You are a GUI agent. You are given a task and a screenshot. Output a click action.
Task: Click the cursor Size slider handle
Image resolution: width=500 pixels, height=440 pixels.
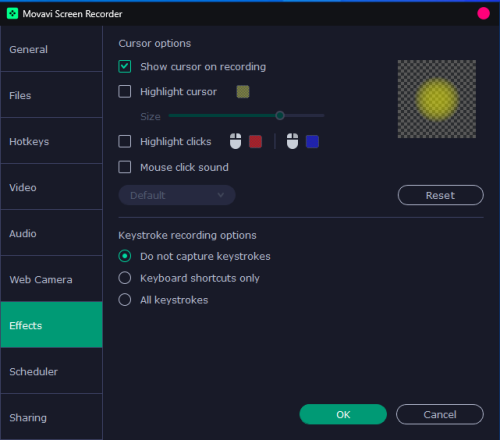tap(280, 116)
